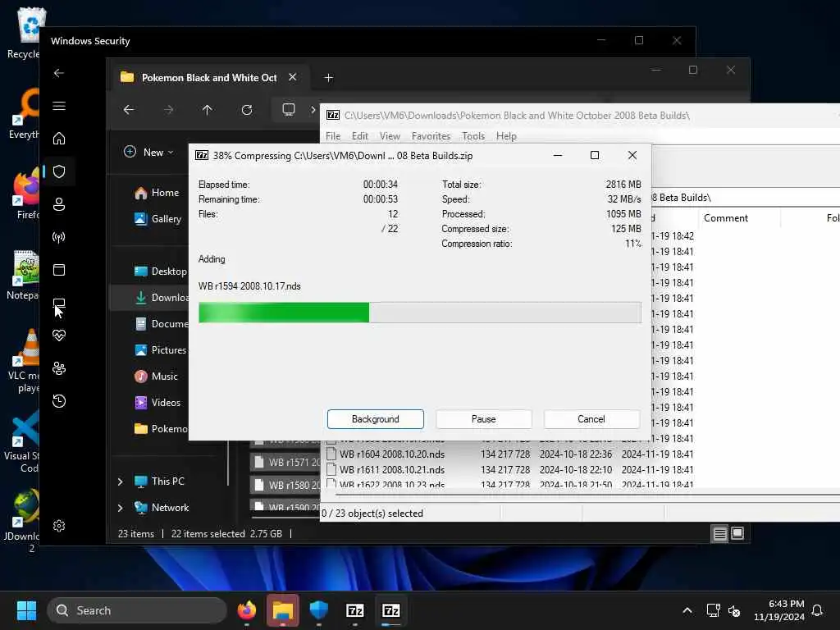Go to Windows Security Home icon

point(59,138)
